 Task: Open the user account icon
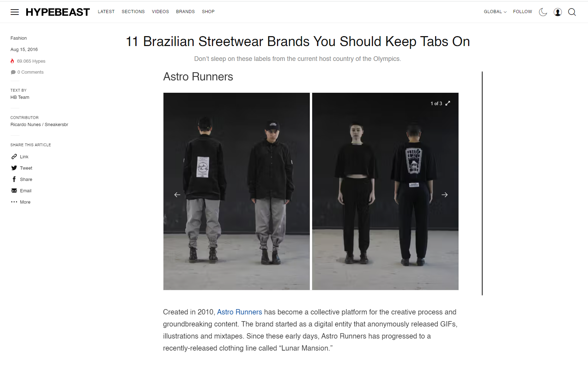click(558, 12)
